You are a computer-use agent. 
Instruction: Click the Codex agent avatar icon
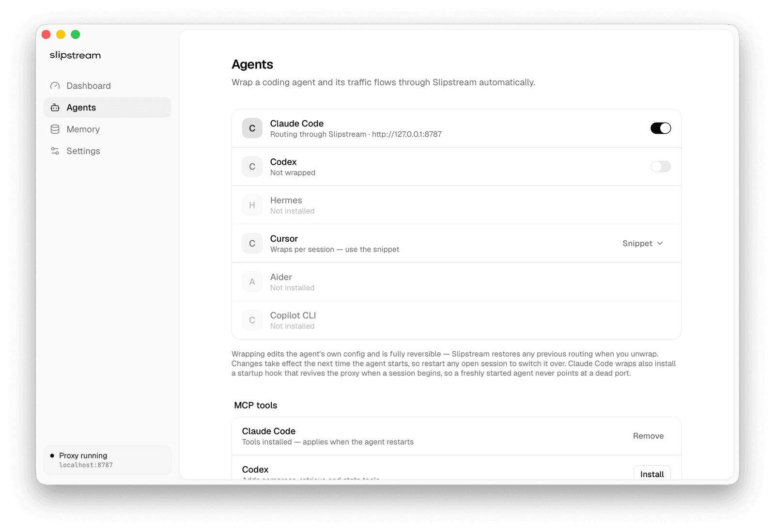[x=252, y=167]
